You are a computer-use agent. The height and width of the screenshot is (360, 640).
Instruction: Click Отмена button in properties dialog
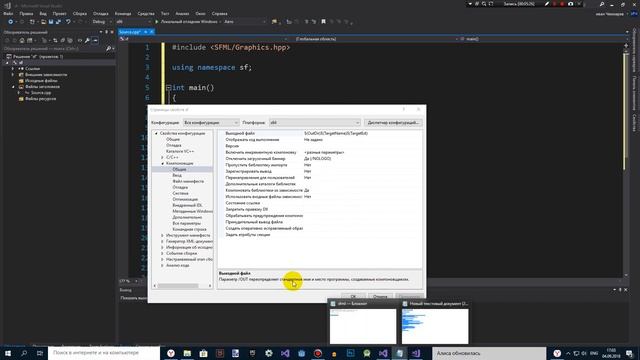380,296
